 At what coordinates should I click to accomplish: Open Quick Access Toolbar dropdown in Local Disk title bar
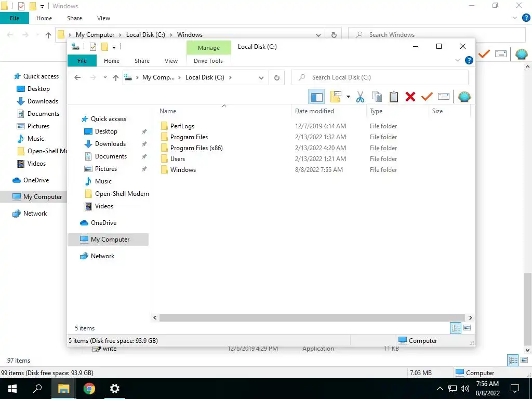click(x=114, y=47)
